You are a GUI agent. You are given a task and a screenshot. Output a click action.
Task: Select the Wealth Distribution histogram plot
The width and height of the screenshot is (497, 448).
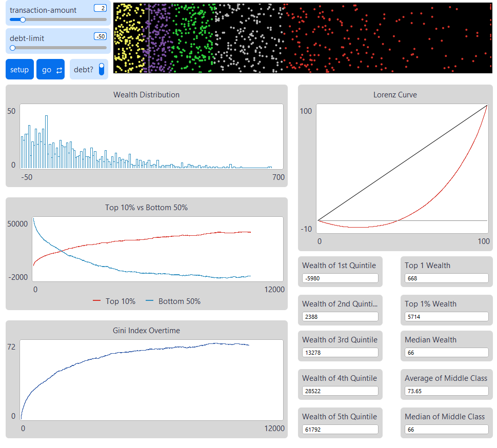pos(149,136)
